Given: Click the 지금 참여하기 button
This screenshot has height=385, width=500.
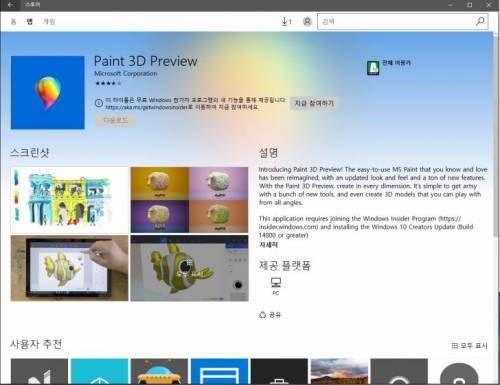Looking at the screenshot, I should click(x=314, y=103).
